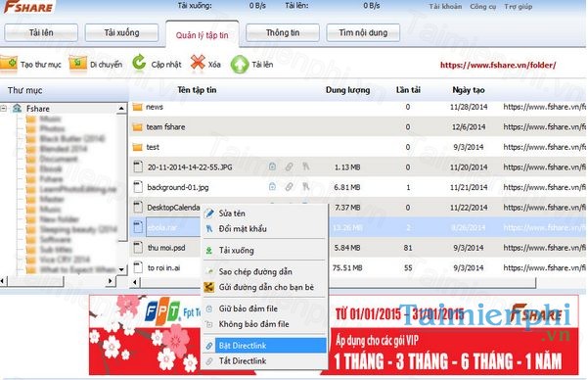Image resolution: width=588 pixels, height=380 pixels.
Task: Click the secure icon on the background-01.jpg row
Action: tap(272, 186)
